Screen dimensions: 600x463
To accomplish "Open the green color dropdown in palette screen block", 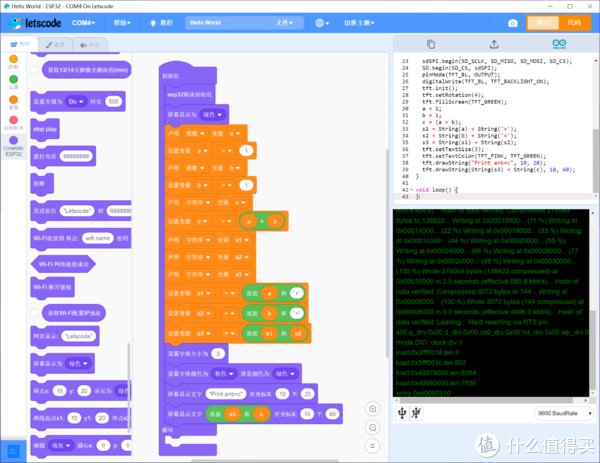I will click(78, 363).
